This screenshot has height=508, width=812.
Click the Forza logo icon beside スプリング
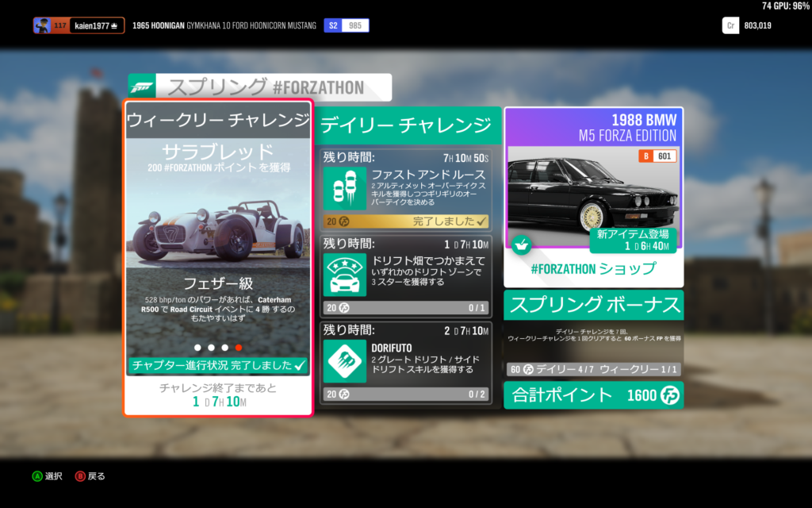pyautogui.click(x=140, y=87)
